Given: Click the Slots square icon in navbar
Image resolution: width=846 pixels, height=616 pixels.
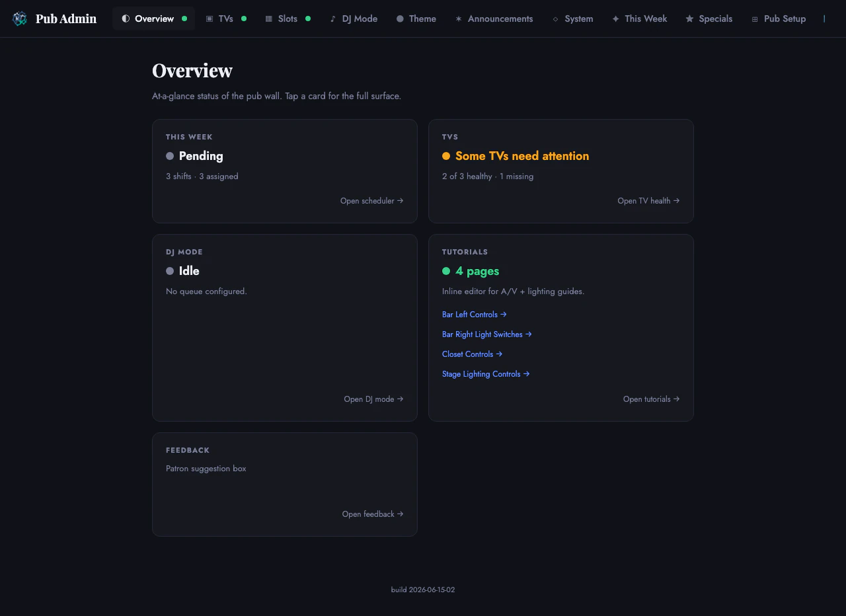Looking at the screenshot, I should 269,19.
